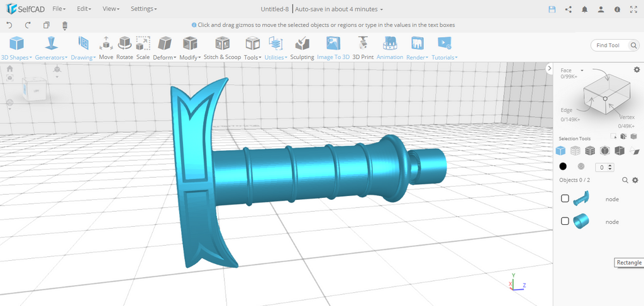Select the Scale tool
The width and height of the screenshot is (644, 306).
coord(143,48)
